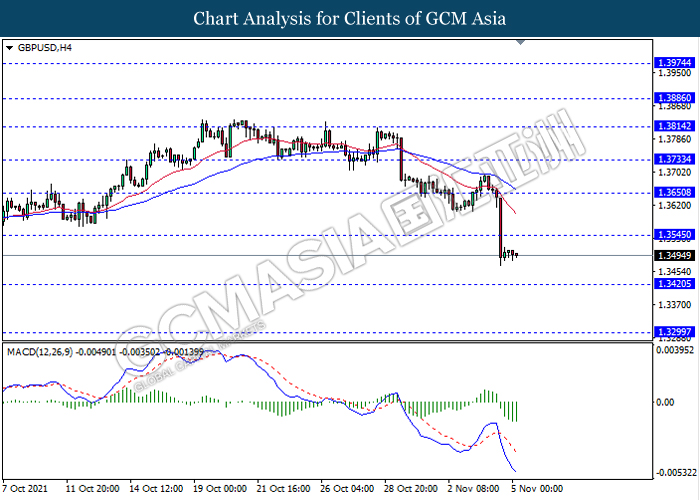Select the 1.39744 resistance level label

point(675,62)
